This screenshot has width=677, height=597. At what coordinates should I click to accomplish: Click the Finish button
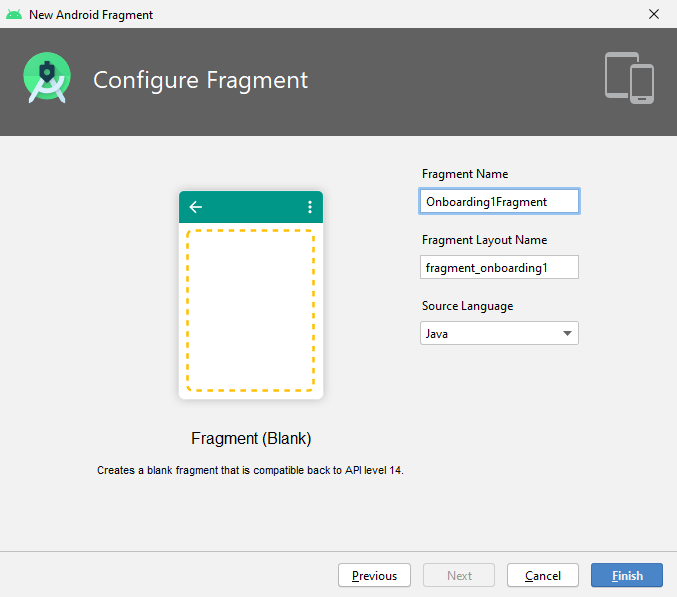tap(626, 575)
